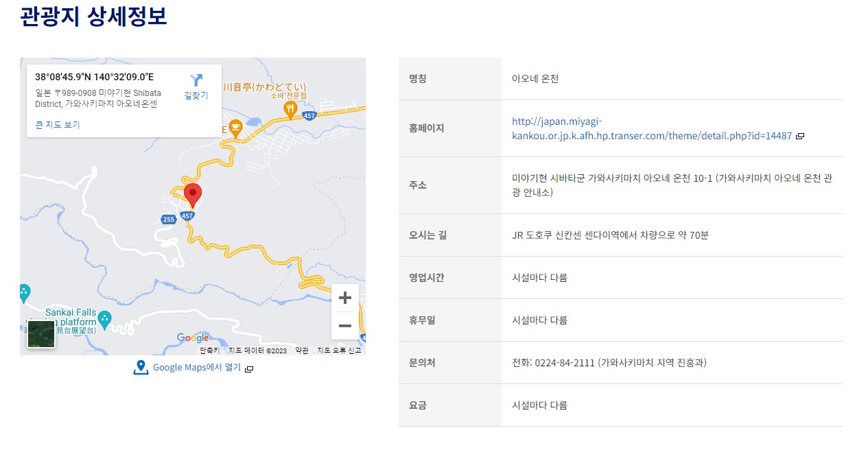Open the miyagi-kankou homepage URL
Viewport: 868px width, 450px height.
[652, 128]
